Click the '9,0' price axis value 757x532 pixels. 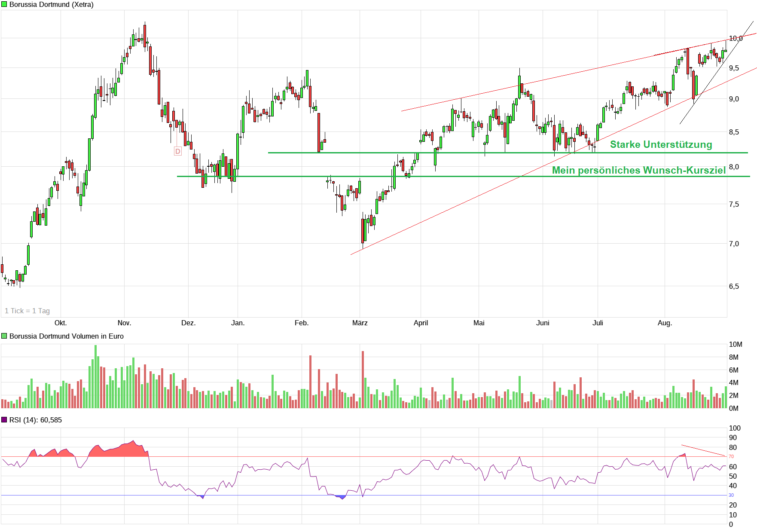point(734,99)
